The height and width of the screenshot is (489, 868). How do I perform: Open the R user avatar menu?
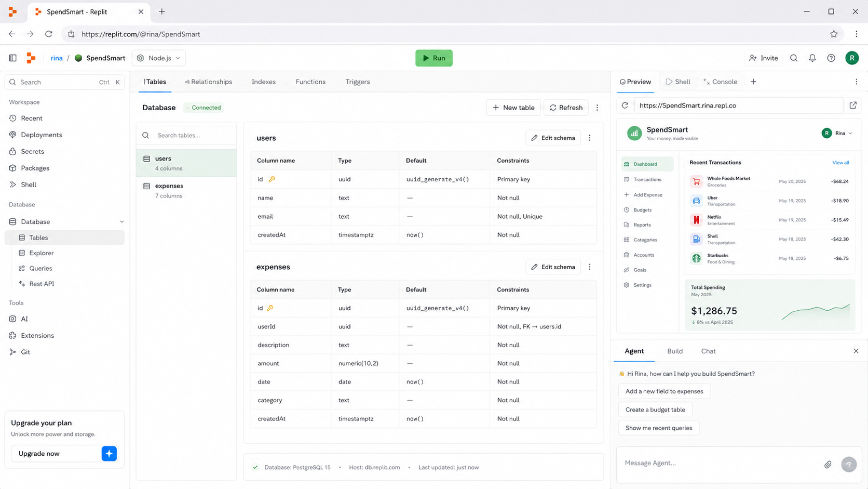point(852,58)
